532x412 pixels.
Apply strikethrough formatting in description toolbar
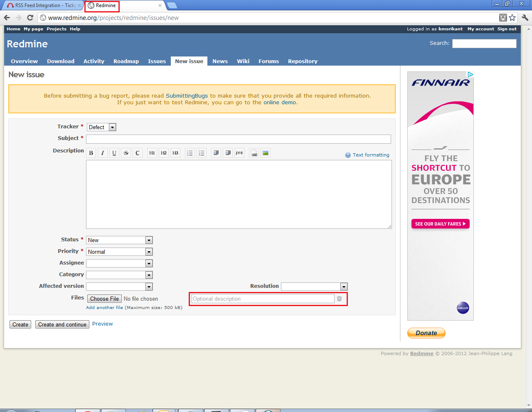126,153
